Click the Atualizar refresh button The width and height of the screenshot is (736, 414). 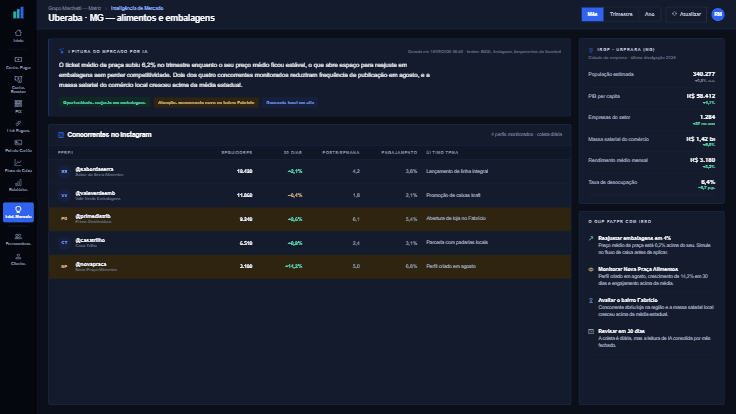point(686,14)
